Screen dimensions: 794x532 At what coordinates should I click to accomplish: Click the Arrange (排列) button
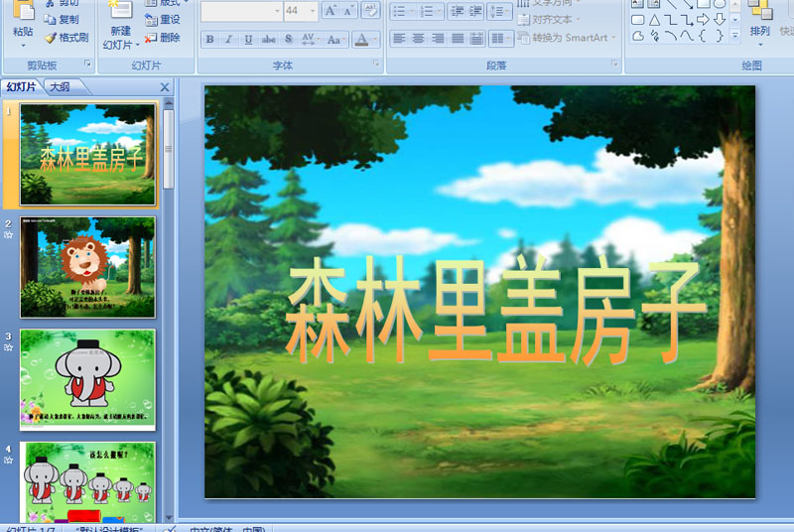759,24
